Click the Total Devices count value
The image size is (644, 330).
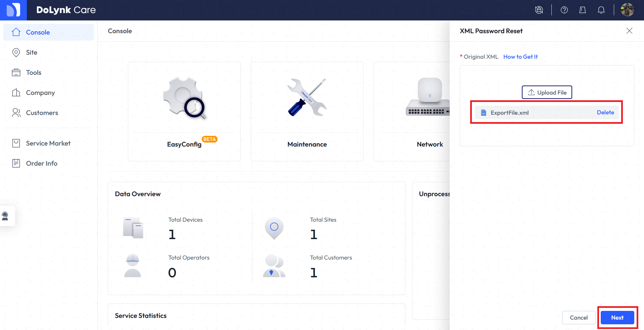click(x=172, y=234)
